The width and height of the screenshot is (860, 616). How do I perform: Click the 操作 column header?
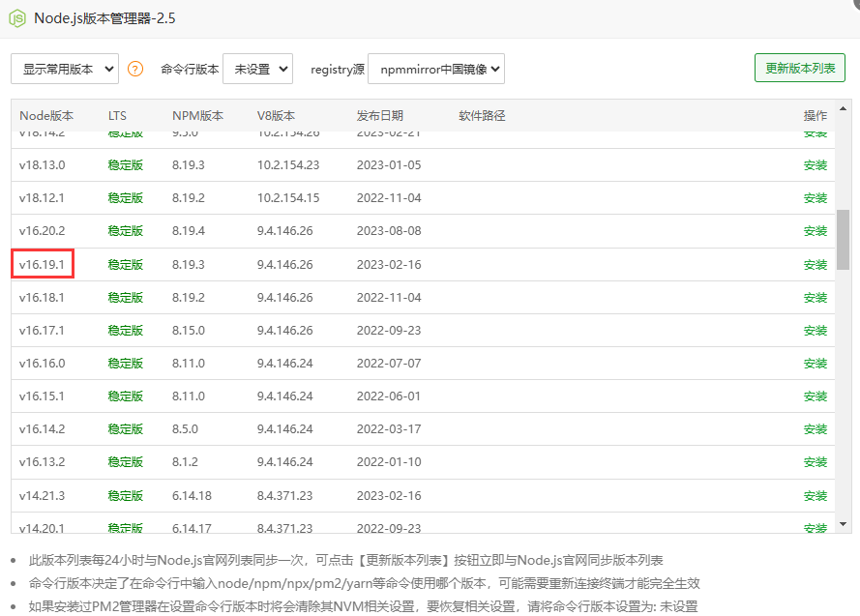(816, 116)
